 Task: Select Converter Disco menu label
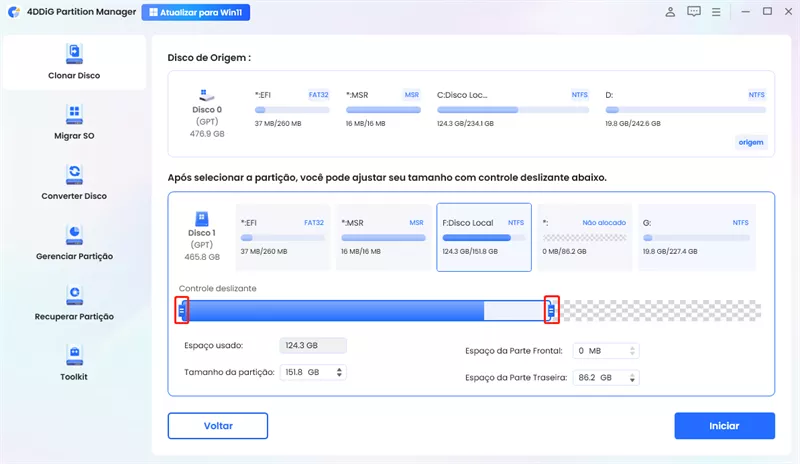click(x=74, y=196)
